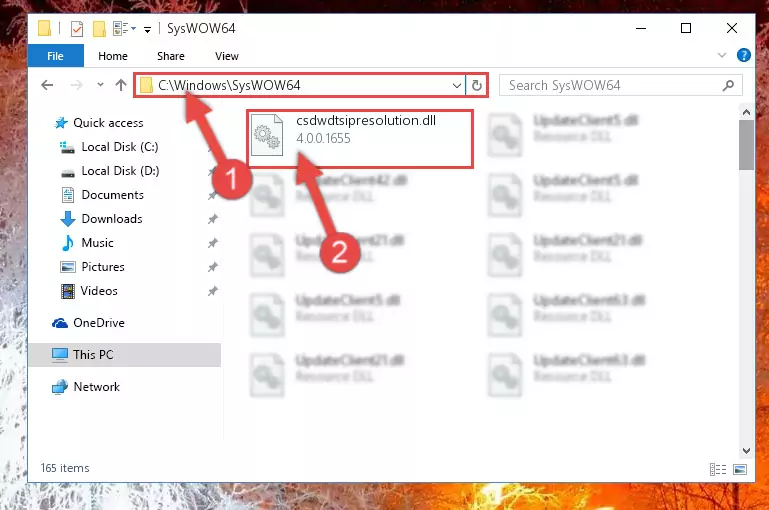769x510 pixels.
Task: Click the version text 4.0.0.1655
Action: [x=323, y=138]
